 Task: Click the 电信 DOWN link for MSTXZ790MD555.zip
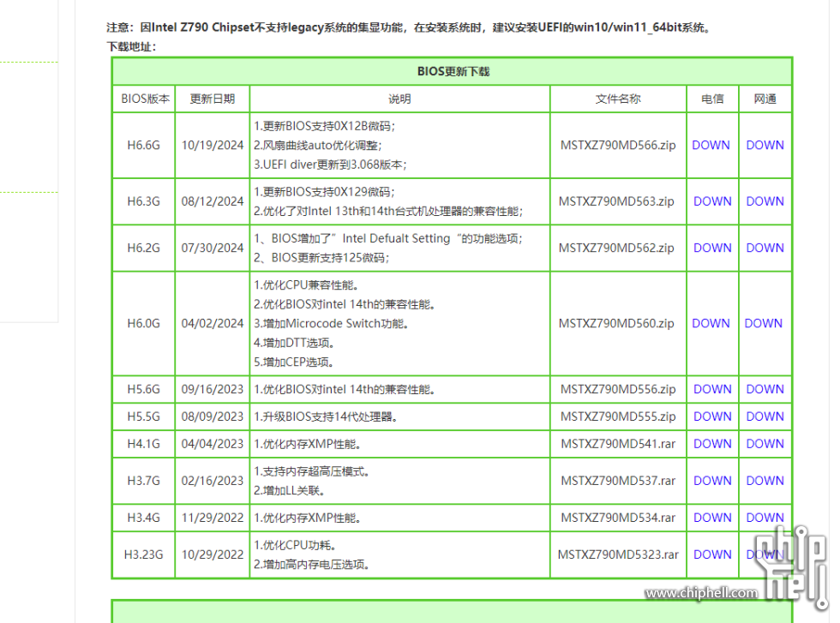click(x=712, y=416)
